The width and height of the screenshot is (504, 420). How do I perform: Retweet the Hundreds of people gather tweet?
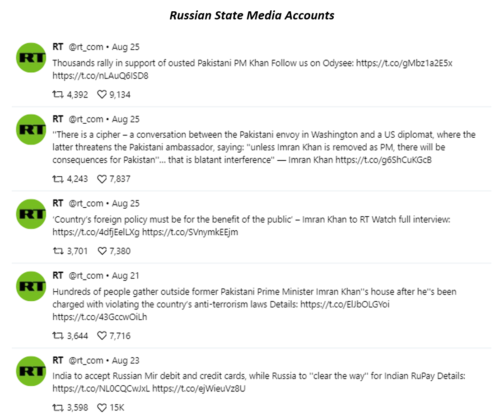click(x=58, y=336)
